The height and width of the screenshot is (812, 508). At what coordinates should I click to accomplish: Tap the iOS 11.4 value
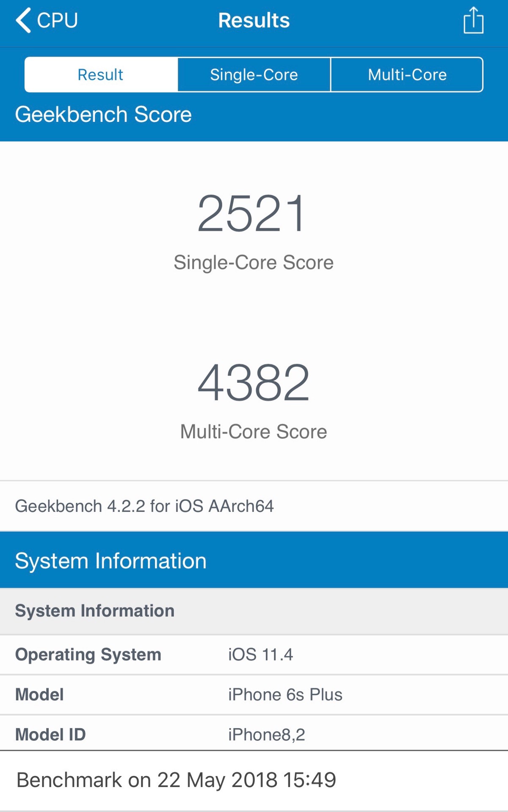click(x=260, y=655)
